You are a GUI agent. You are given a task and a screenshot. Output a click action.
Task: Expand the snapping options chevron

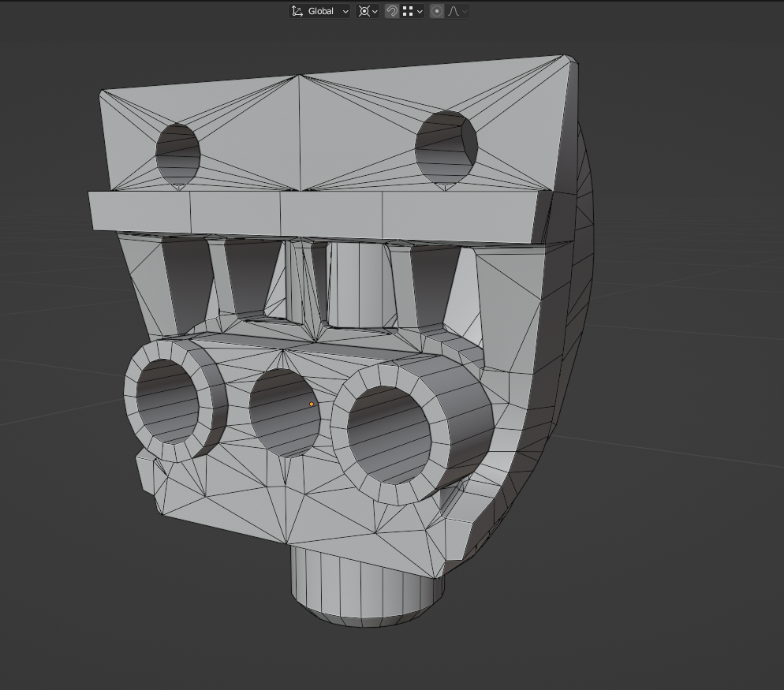[x=420, y=11]
